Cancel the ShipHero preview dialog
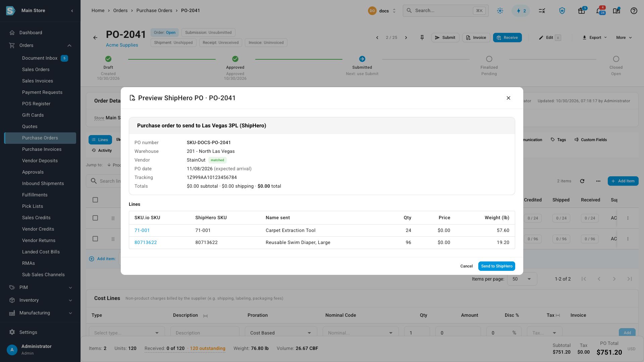This screenshot has height=362, width=644. (x=467, y=266)
